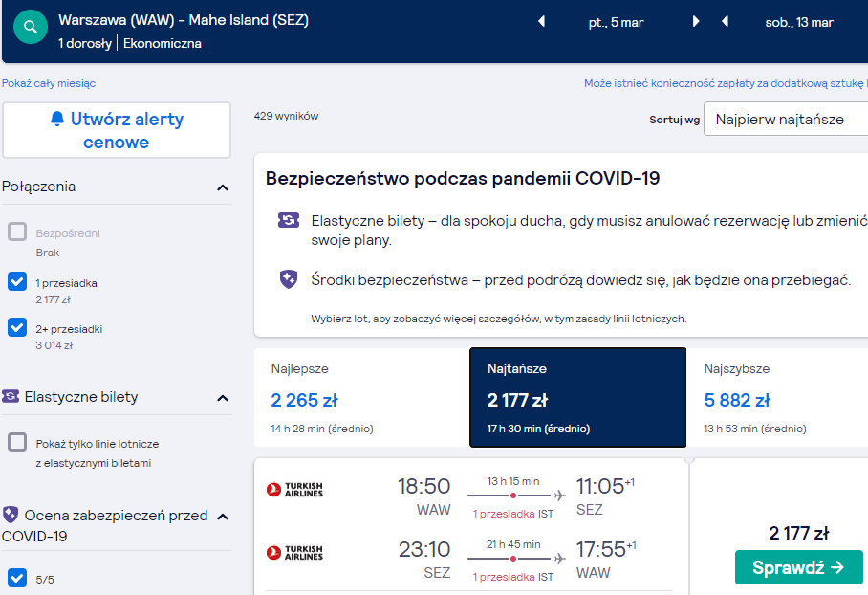Uncheck the 1 przesiadka checkbox
The image size is (868, 595).
point(17,281)
